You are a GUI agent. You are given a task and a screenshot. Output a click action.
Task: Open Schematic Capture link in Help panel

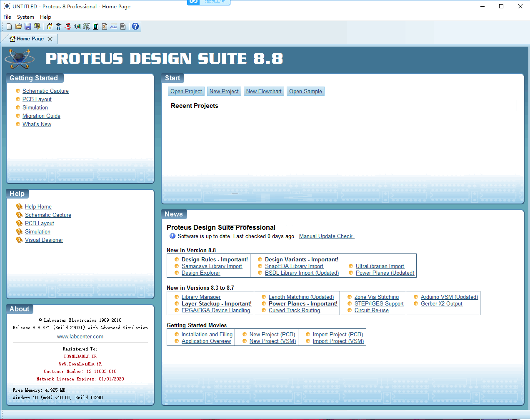pos(48,215)
